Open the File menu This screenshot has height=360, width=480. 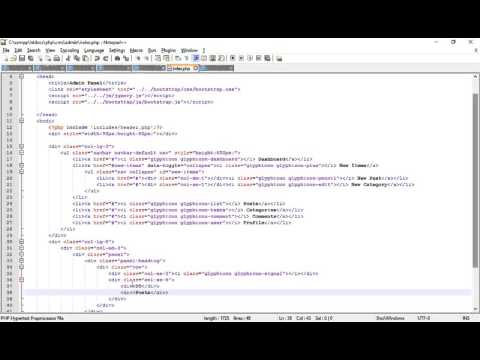coord(6,50)
